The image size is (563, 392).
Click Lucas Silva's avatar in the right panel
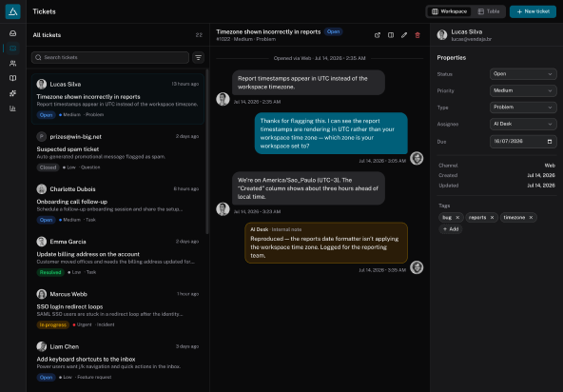point(442,35)
